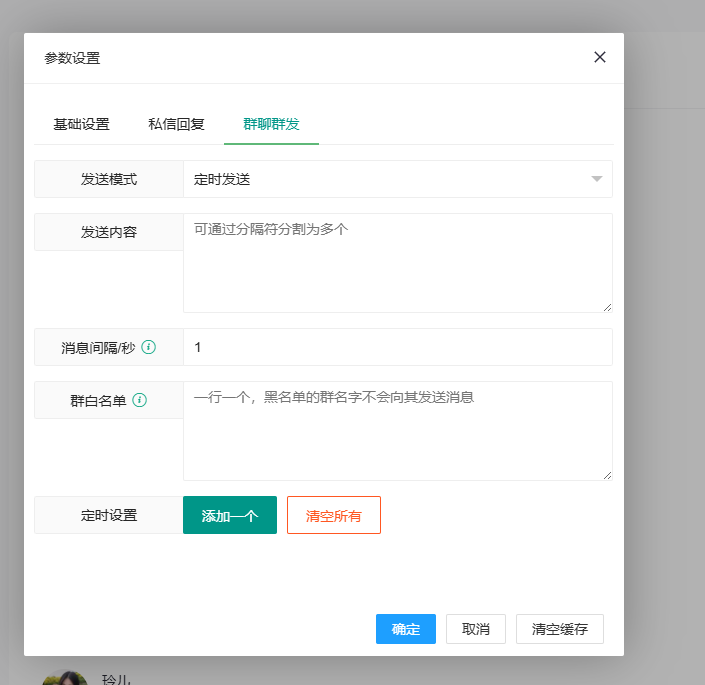Screen dimensions: 705x685
Task: Focus the 发送内容 text area
Action: point(397,262)
